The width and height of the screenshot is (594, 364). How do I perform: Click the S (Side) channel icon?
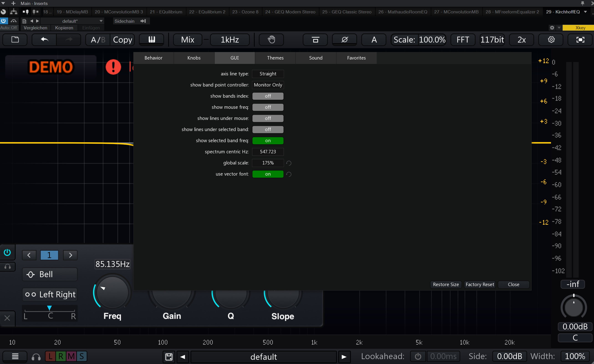pos(81,356)
